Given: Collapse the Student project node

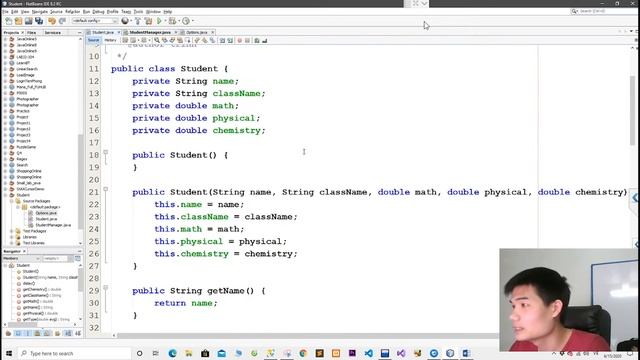Looking at the screenshot, I should pyautogui.click(x=5, y=195).
